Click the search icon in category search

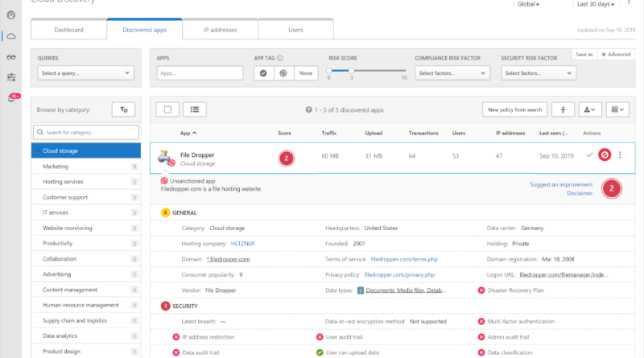coord(40,132)
